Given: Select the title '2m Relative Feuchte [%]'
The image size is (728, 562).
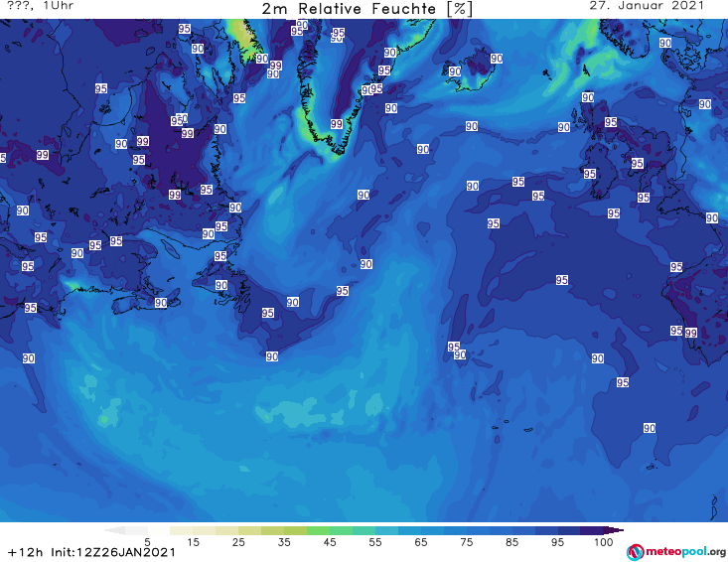Looking at the screenshot, I should [x=367, y=9].
